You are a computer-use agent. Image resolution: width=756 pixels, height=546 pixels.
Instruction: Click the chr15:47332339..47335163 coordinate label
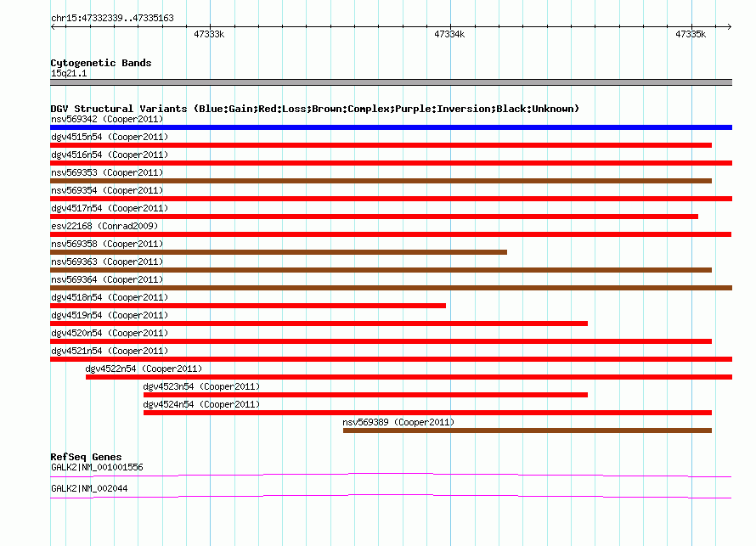(112, 19)
